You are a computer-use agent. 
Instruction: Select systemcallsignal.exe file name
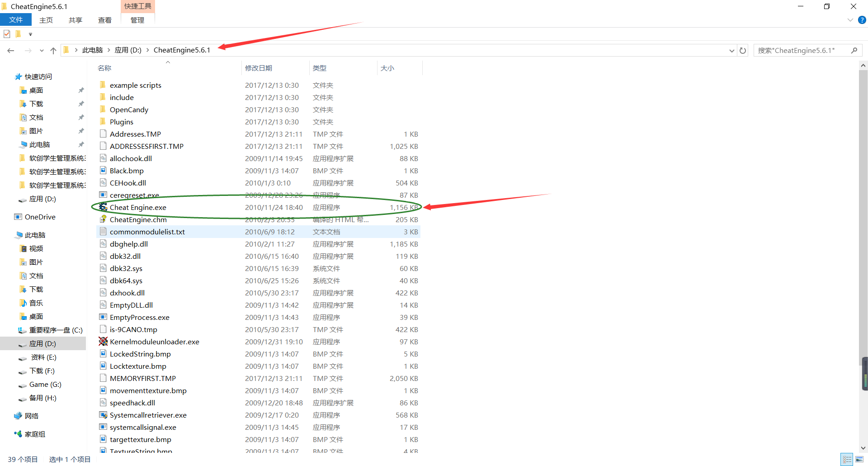143,427
